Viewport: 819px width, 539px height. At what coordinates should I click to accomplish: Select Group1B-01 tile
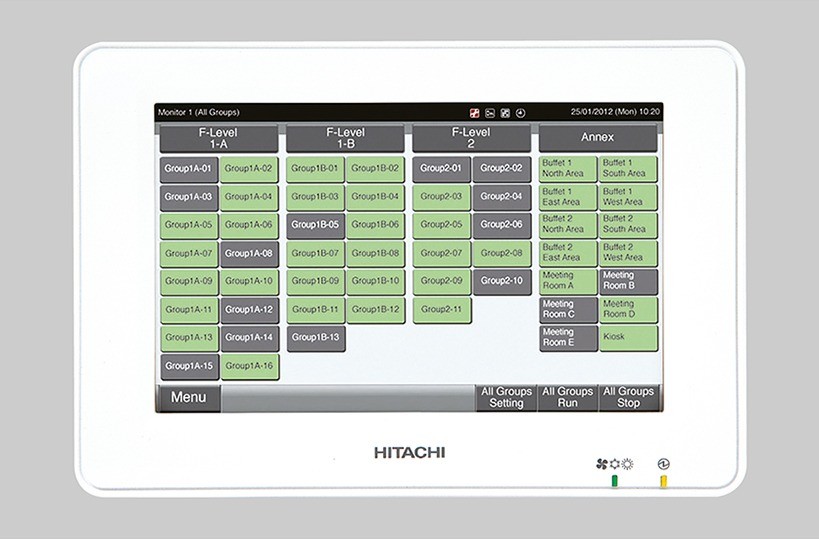[315, 169]
